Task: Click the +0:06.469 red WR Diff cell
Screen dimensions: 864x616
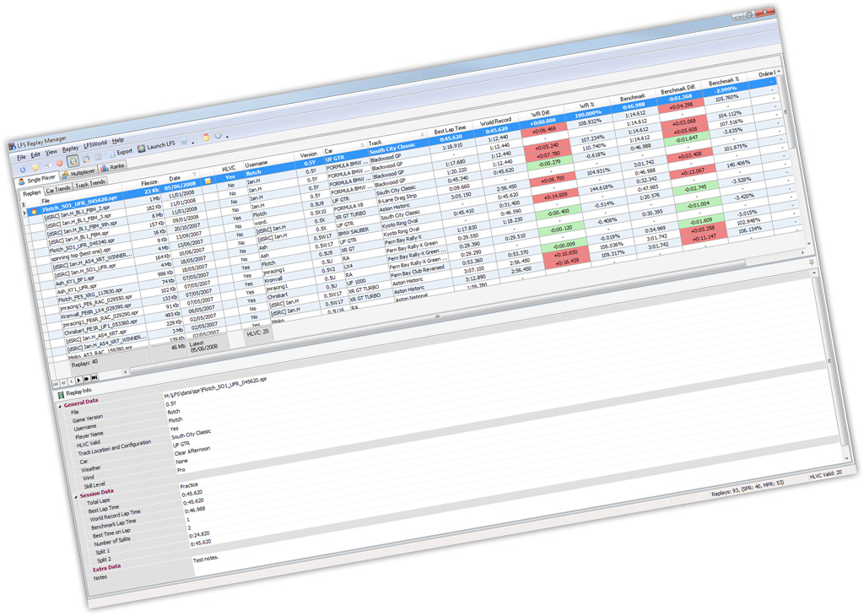Action: [543, 129]
